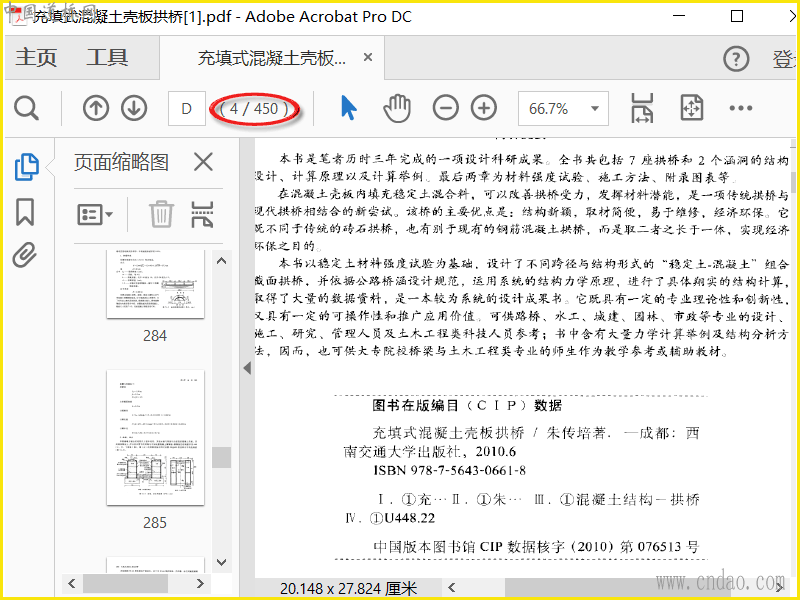The height and width of the screenshot is (600, 800).
Task: Zoom out with minus button
Action: 445,108
